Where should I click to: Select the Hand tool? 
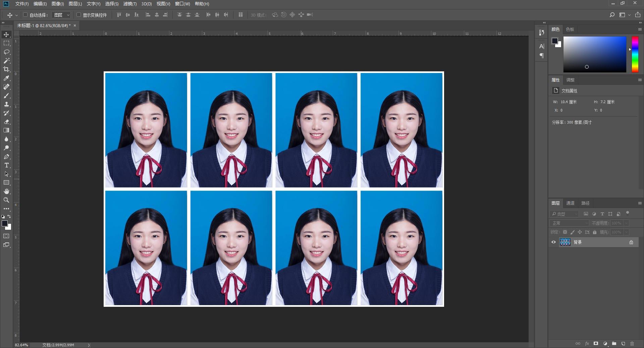(6, 191)
